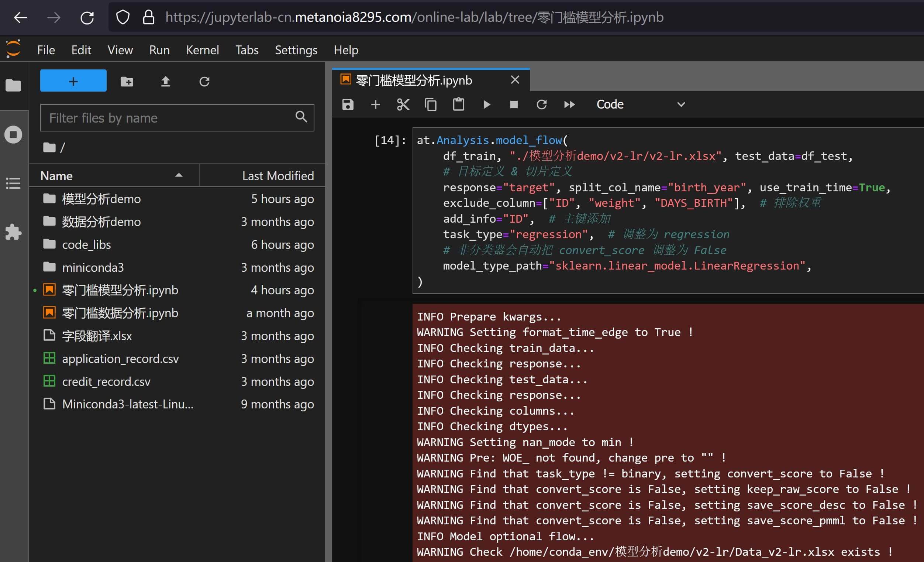Create a new folder in the file browser
The width and height of the screenshot is (924, 562).
(127, 81)
